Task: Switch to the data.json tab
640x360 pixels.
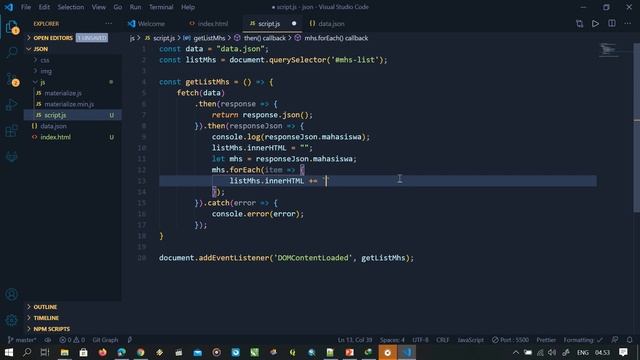Action: [327, 24]
